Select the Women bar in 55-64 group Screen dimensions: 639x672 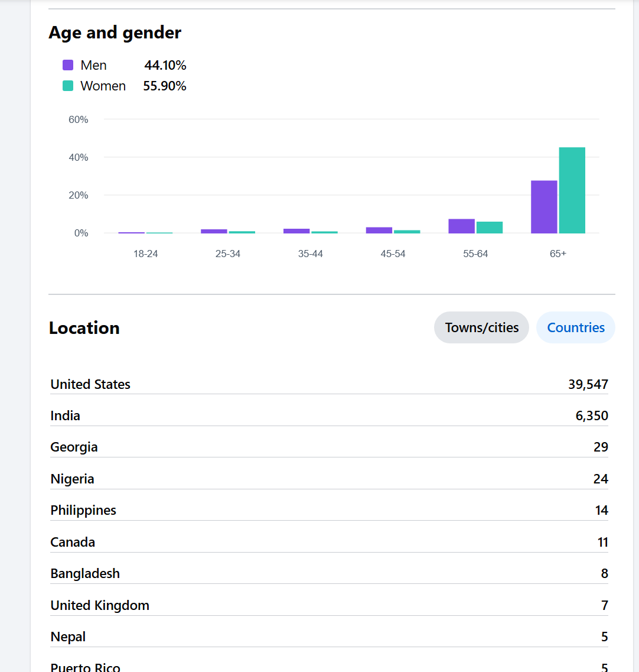490,228
